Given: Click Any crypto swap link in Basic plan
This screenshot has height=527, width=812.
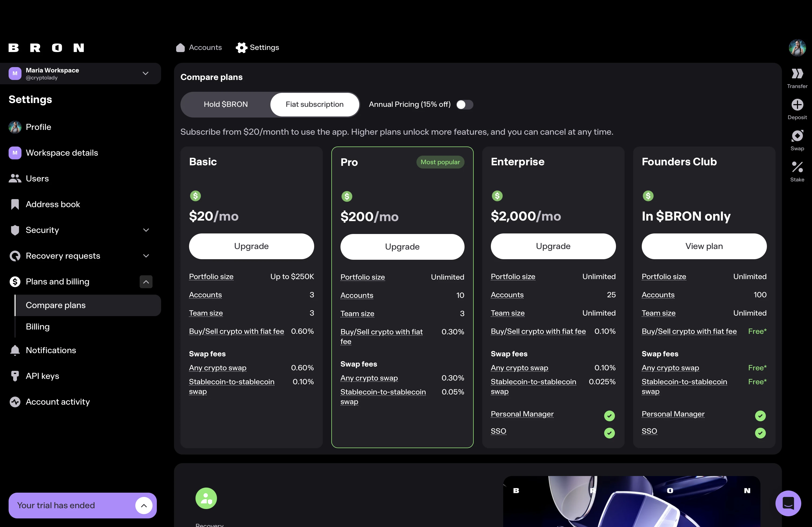Looking at the screenshot, I should pos(218,368).
